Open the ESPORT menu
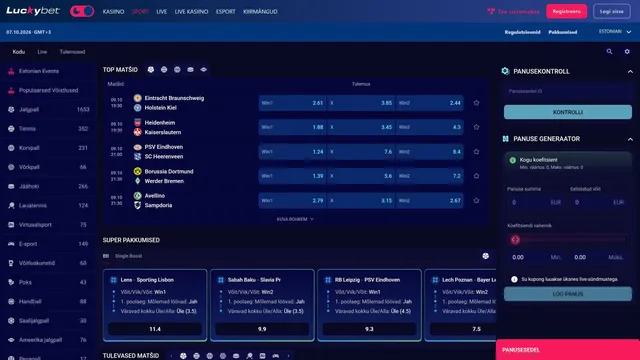 [x=226, y=11]
